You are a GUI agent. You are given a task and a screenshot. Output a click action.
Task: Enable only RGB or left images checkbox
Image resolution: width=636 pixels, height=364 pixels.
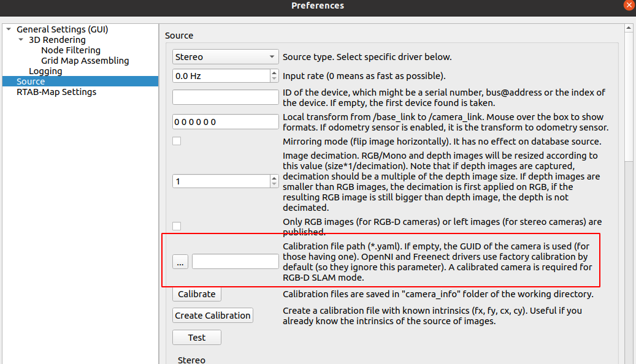click(177, 226)
